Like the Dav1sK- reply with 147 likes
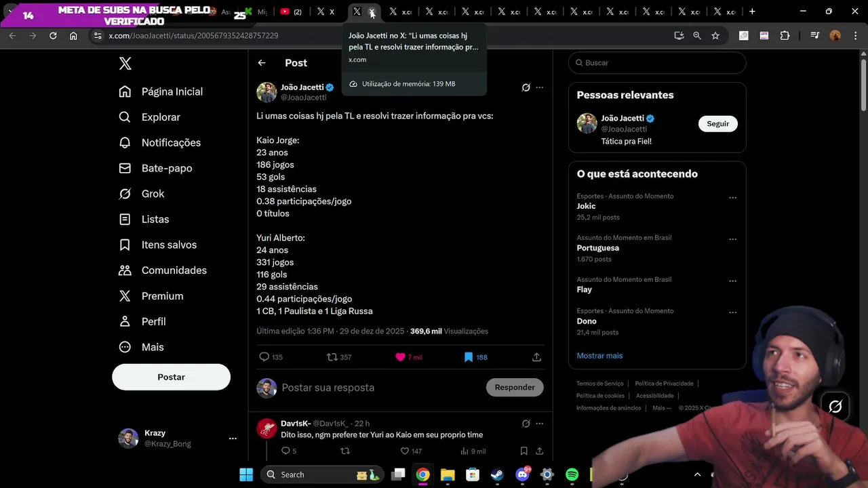Image resolution: width=868 pixels, height=488 pixels. (411, 451)
